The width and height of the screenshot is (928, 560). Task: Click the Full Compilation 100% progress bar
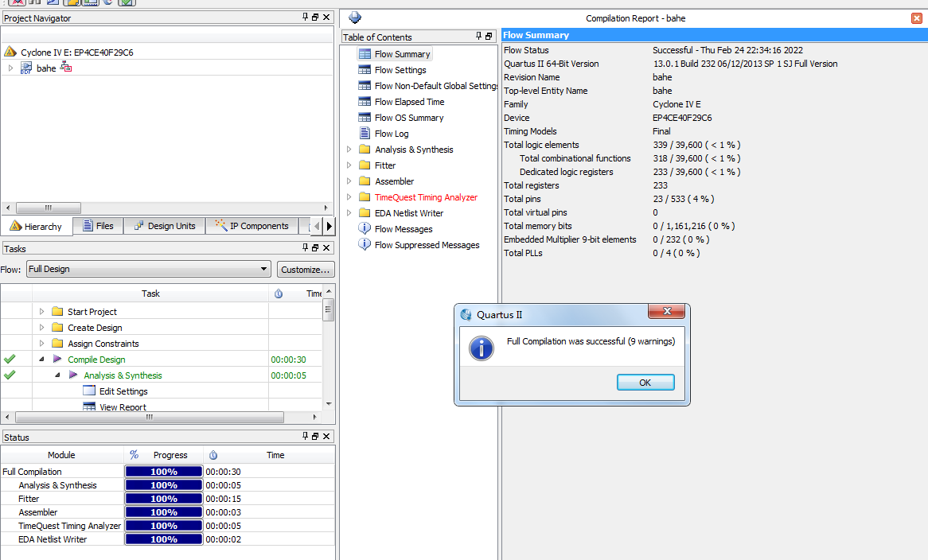[x=164, y=472]
